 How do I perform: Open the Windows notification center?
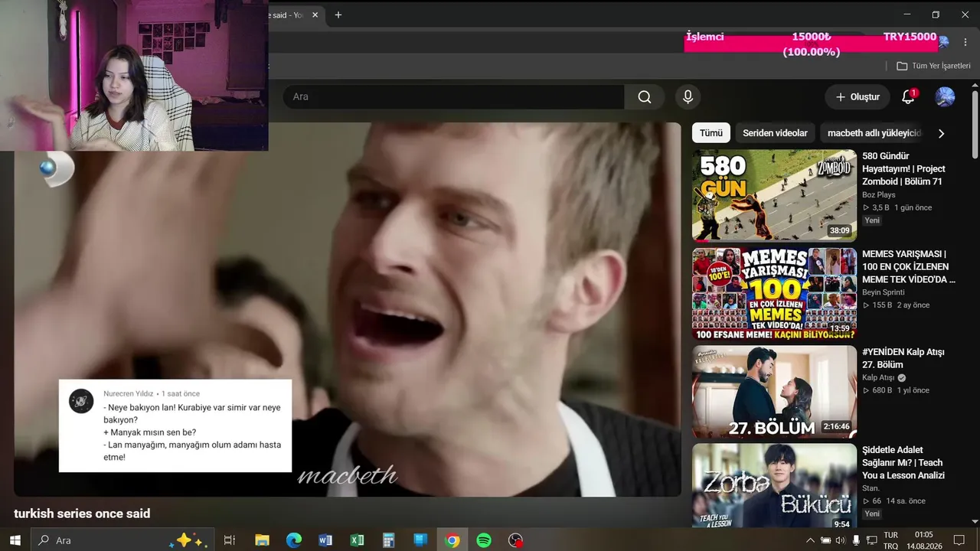coord(959,540)
